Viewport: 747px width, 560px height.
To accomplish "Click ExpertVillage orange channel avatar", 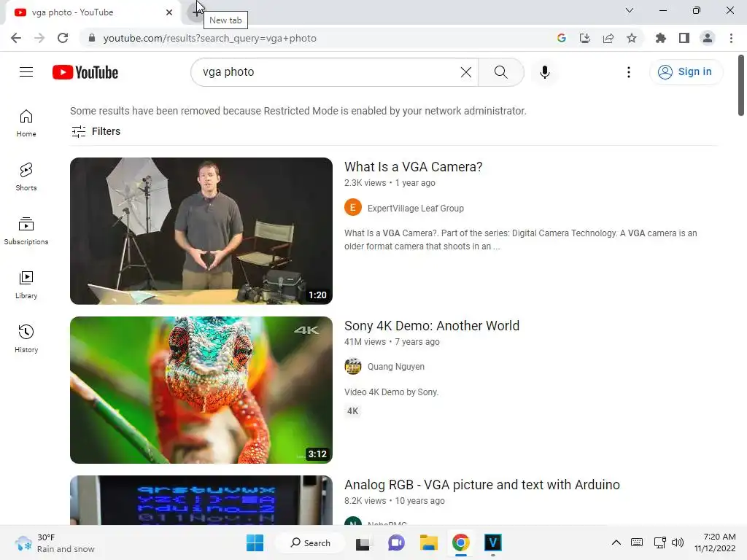I will point(353,208).
